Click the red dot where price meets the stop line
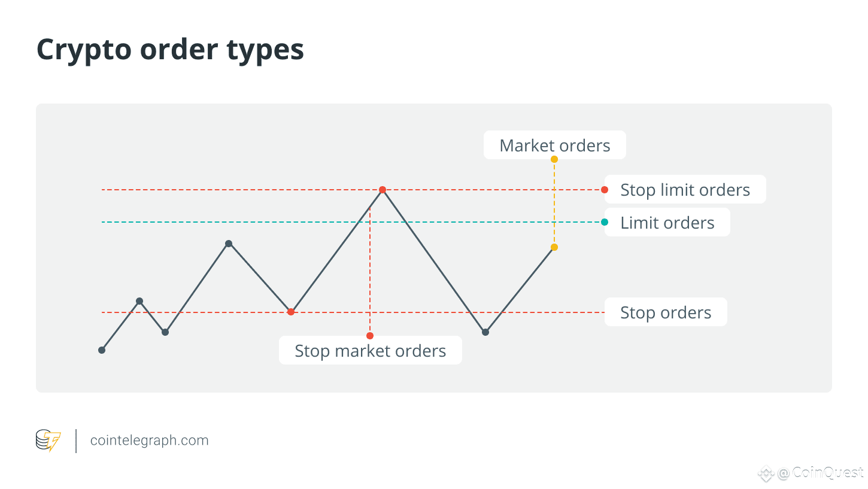This screenshot has width=868, height=489. pos(291,312)
